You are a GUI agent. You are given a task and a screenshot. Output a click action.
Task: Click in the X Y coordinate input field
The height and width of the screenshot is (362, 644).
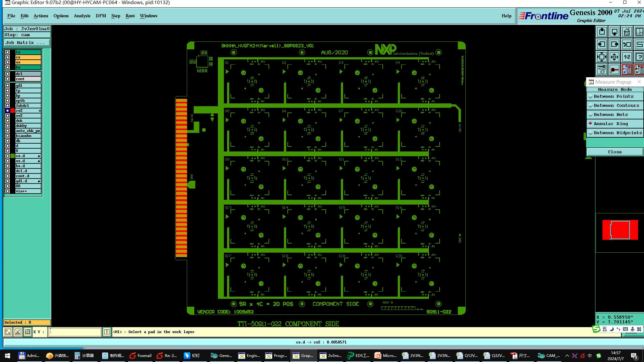pyautogui.click(x=75, y=332)
